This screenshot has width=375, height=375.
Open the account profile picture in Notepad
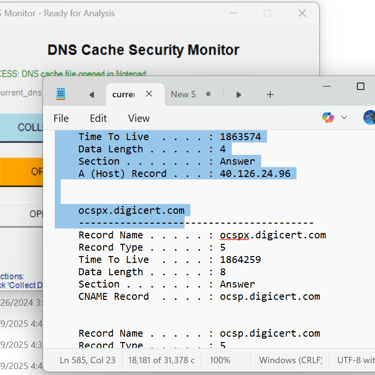(x=369, y=117)
